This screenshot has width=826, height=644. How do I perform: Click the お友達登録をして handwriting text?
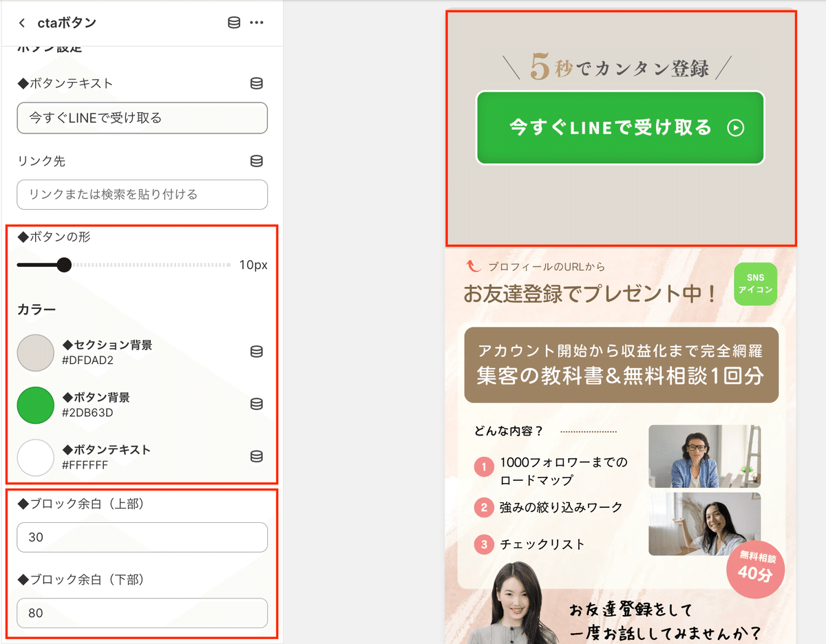631,610
